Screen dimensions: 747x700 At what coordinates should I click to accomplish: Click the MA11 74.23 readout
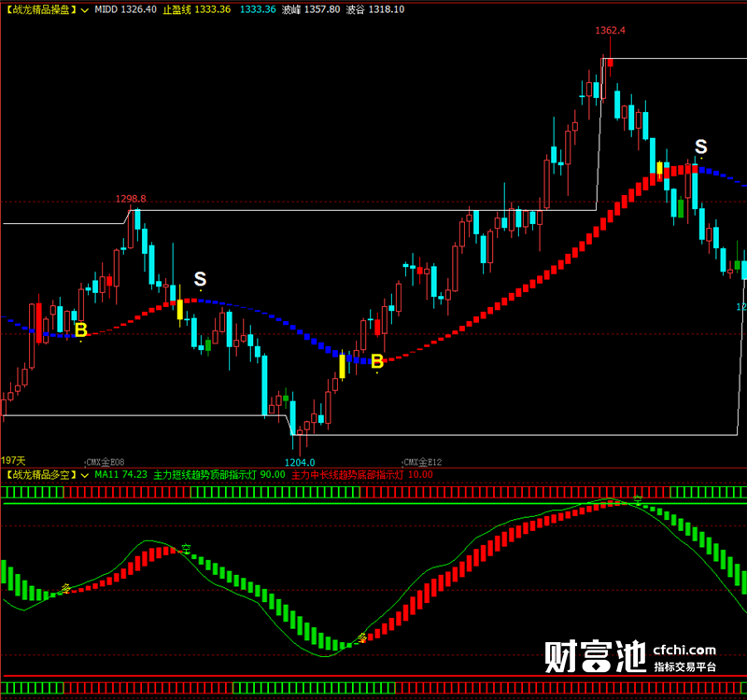(x=121, y=475)
